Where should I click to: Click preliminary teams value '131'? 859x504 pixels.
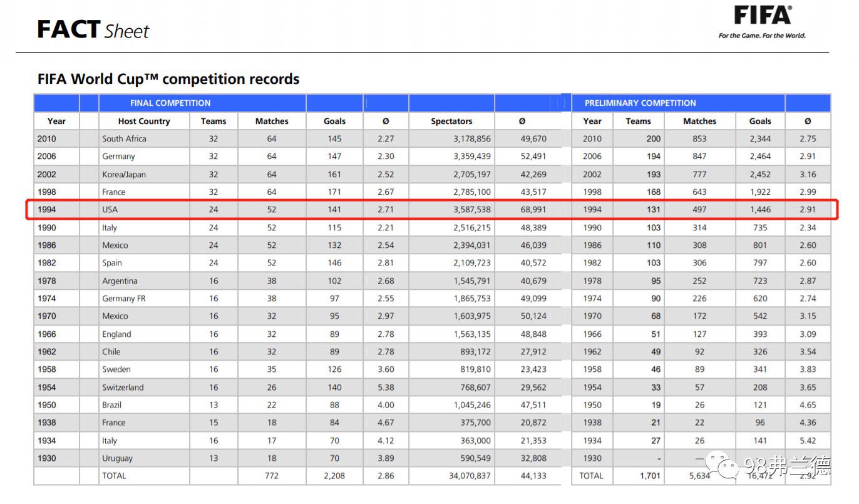pos(654,210)
